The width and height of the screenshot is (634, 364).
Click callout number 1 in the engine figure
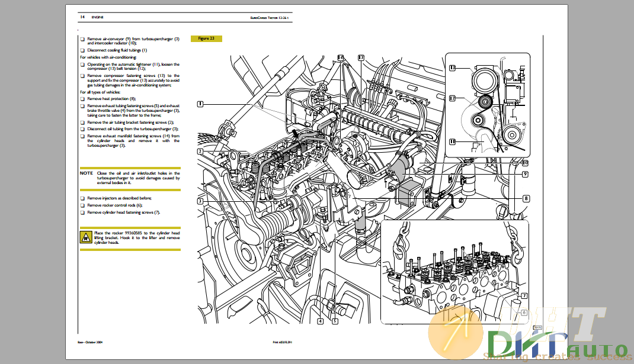pyautogui.click(x=200, y=104)
